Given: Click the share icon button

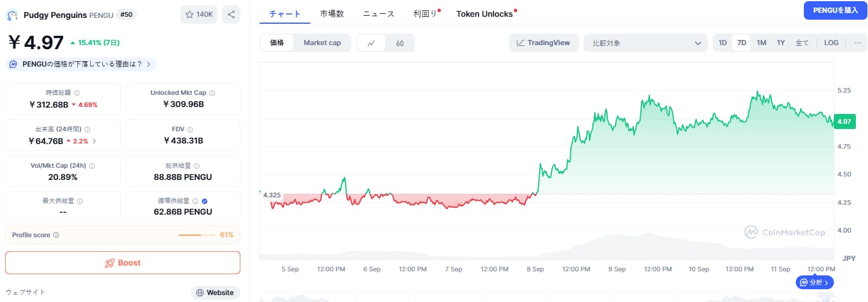Looking at the screenshot, I should pyautogui.click(x=231, y=14).
